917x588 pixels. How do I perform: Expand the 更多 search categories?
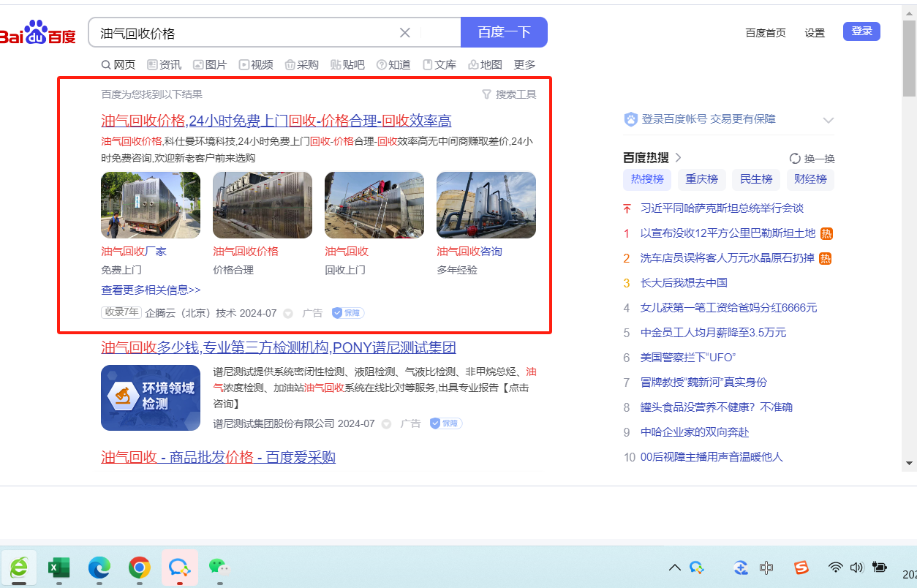point(524,65)
